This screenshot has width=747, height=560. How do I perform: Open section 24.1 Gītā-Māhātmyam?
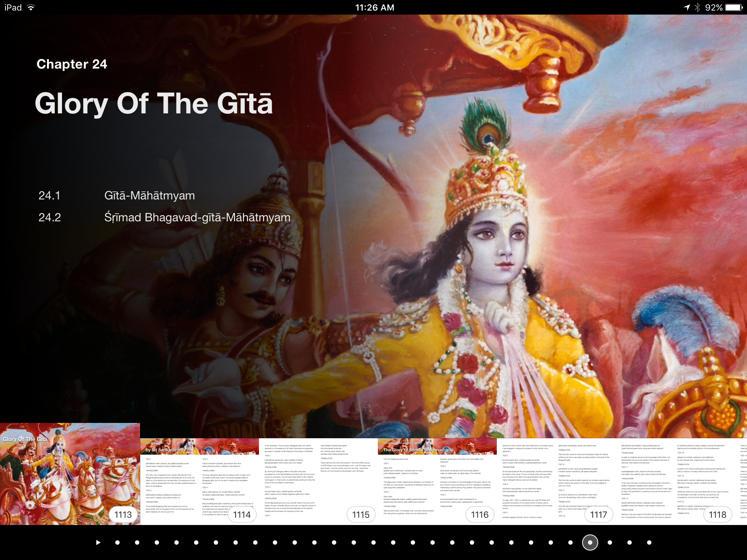pyautogui.click(x=150, y=196)
